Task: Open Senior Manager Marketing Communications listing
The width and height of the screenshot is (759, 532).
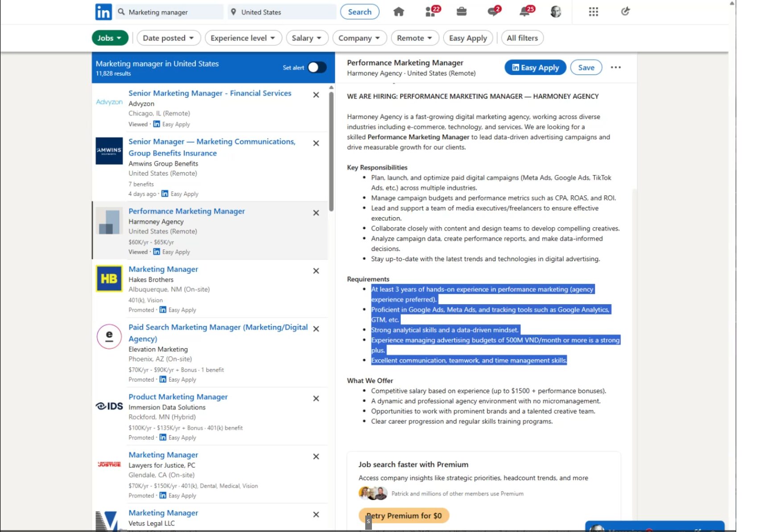Action: [x=212, y=147]
